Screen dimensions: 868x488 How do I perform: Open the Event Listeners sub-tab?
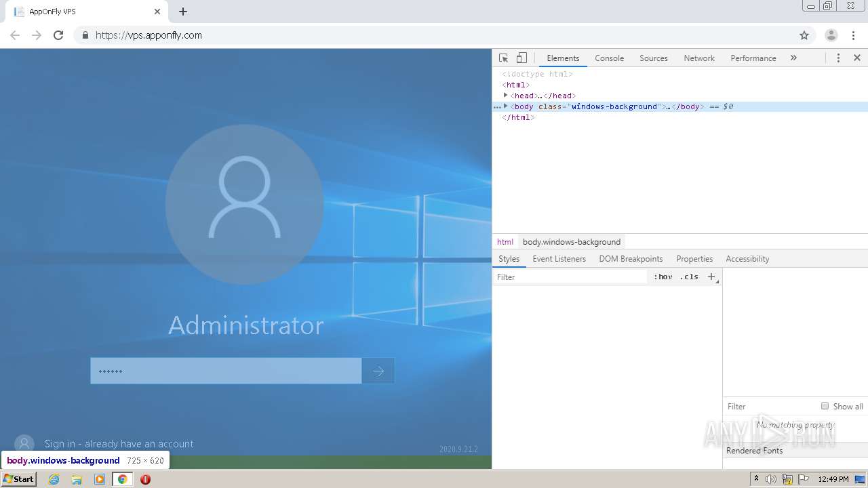(x=559, y=259)
